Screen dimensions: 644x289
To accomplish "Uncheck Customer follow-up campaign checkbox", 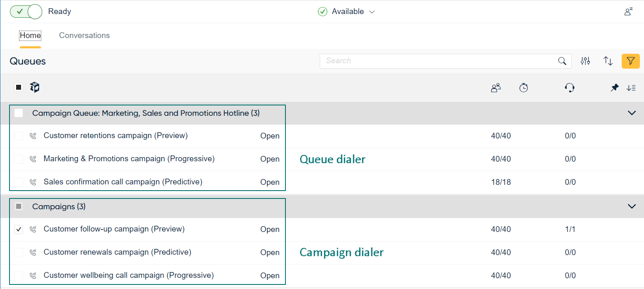I will tap(19, 229).
